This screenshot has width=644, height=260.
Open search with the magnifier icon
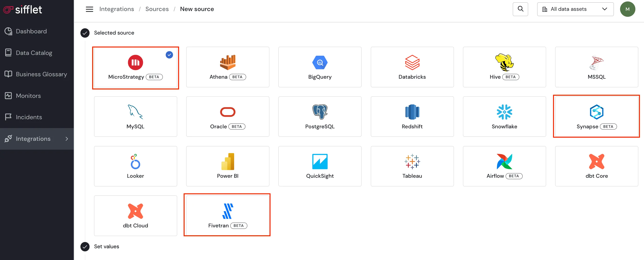tap(520, 9)
